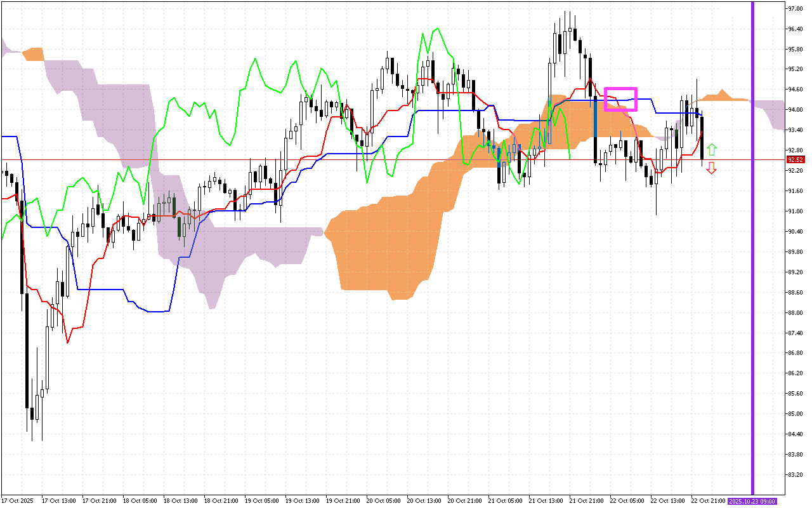812x508 pixels.
Task: Click the 18 Oct 13:00 time axis label
Action: tap(180, 501)
